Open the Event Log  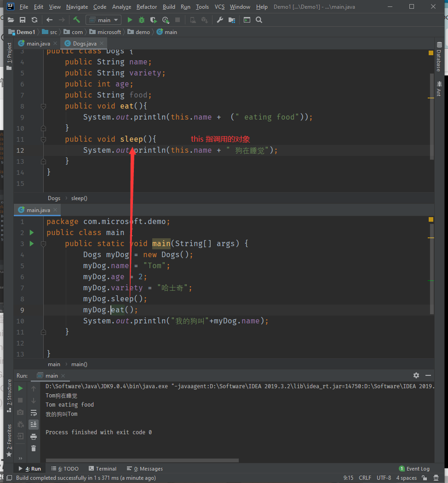tap(414, 469)
